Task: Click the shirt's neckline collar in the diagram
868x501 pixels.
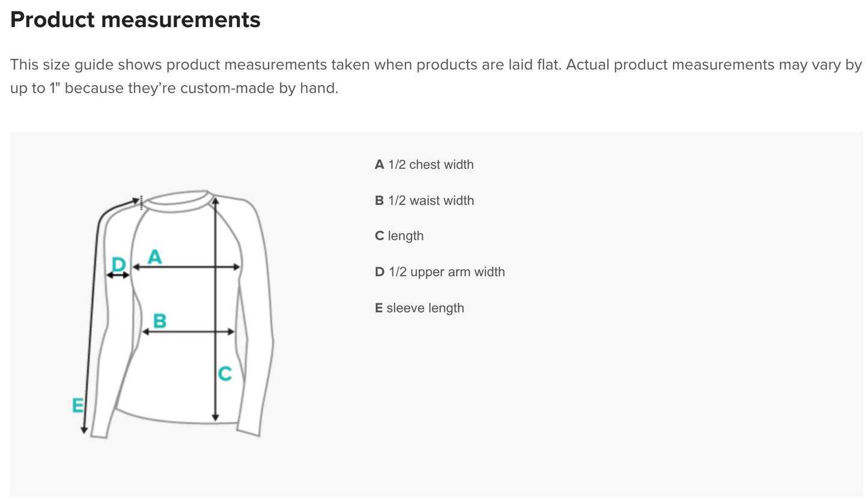Action: tap(175, 202)
